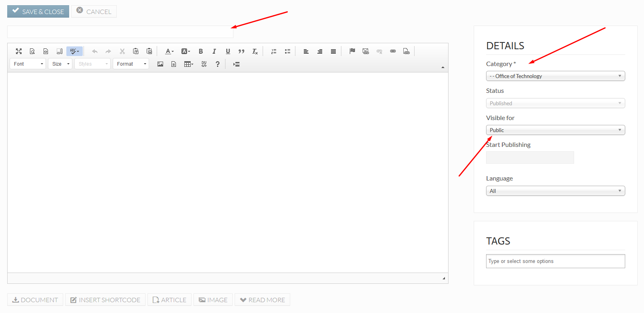Open the Category dropdown
Viewport: 644px width, 313px height.
point(555,76)
